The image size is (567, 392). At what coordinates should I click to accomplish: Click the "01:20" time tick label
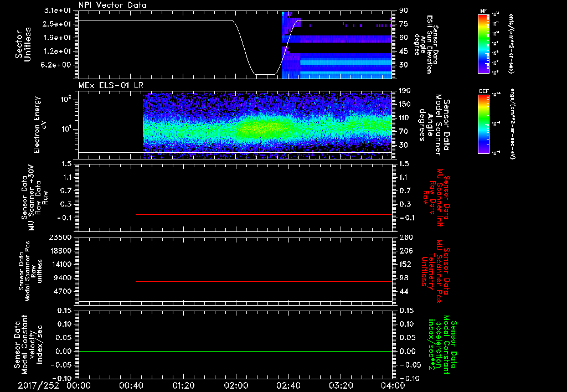click(183, 385)
